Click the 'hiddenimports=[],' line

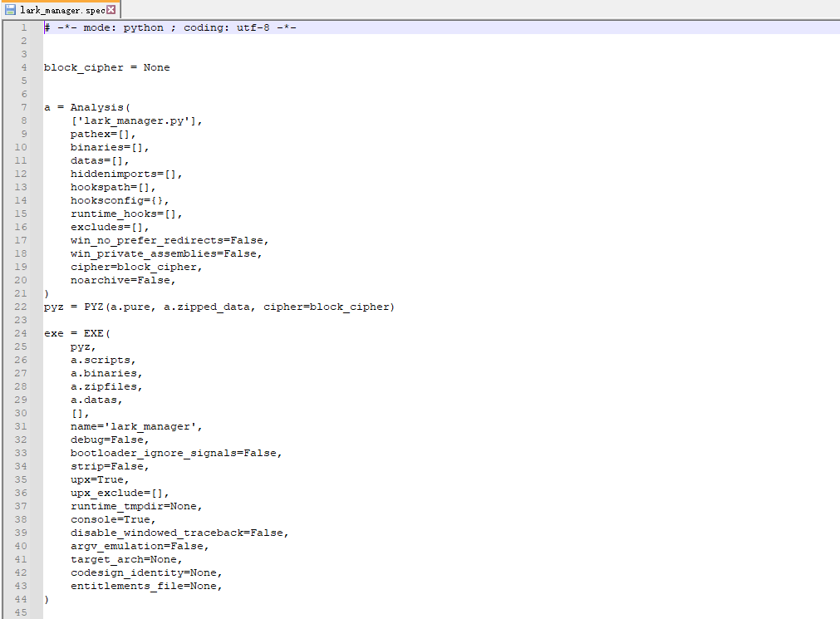coord(126,174)
